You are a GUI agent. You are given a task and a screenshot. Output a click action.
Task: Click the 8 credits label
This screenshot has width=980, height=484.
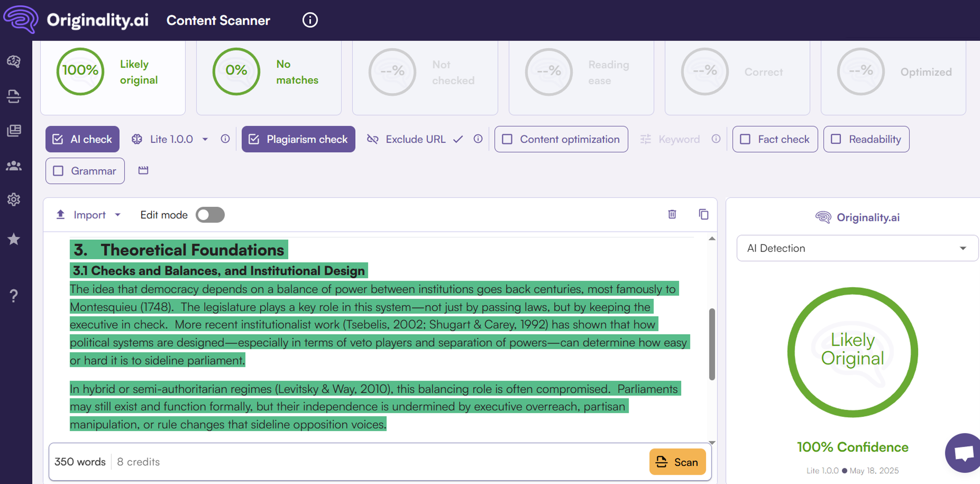pyautogui.click(x=138, y=461)
